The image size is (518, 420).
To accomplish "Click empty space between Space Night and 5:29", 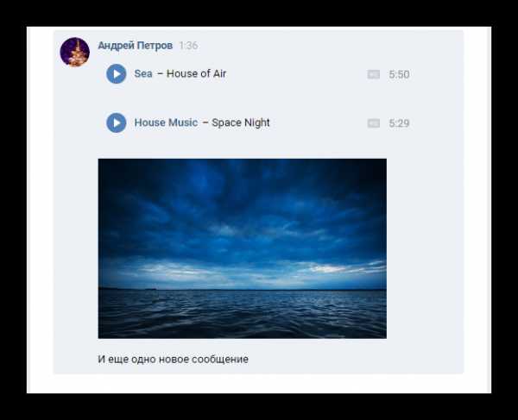I will pos(319,122).
